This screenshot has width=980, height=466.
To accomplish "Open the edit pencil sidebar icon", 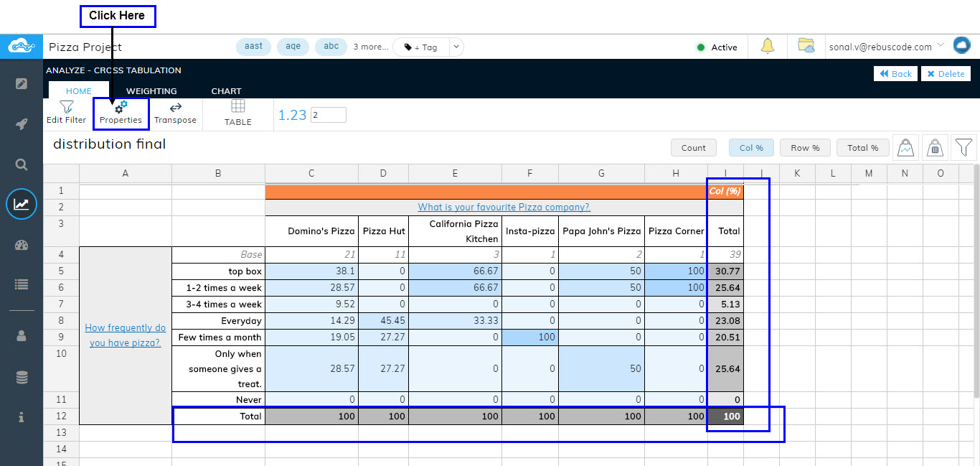I will (22, 84).
